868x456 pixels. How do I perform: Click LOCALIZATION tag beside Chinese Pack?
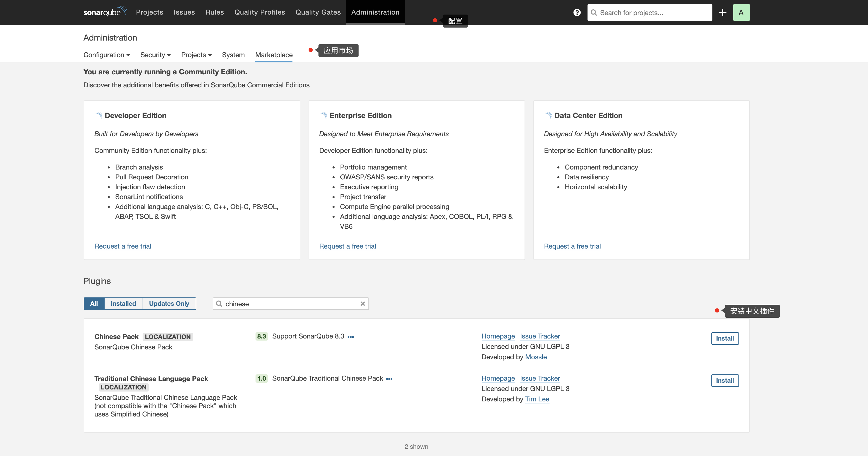click(x=168, y=337)
